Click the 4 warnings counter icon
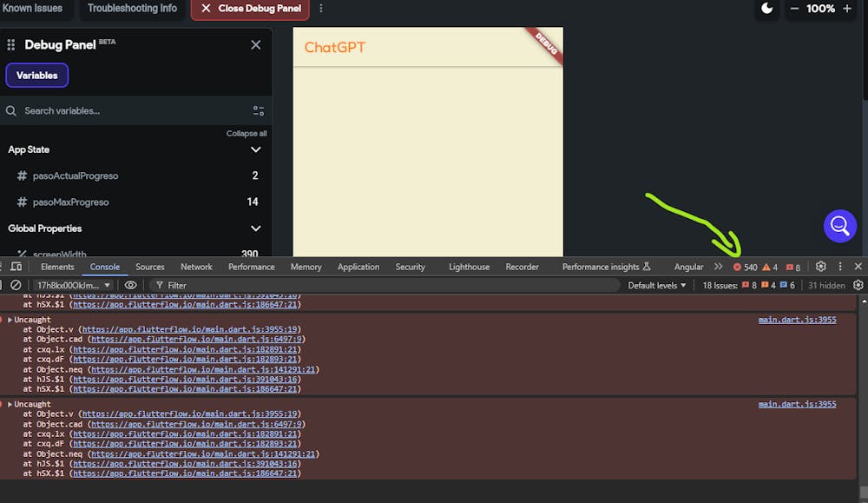Screen dimensions: 868x503 point(770,267)
